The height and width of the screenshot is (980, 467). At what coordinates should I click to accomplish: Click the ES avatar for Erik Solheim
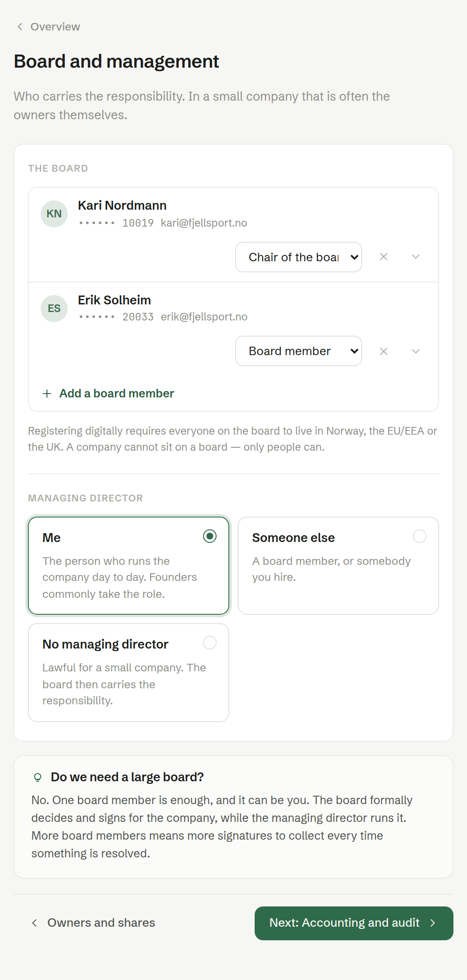[x=54, y=309]
